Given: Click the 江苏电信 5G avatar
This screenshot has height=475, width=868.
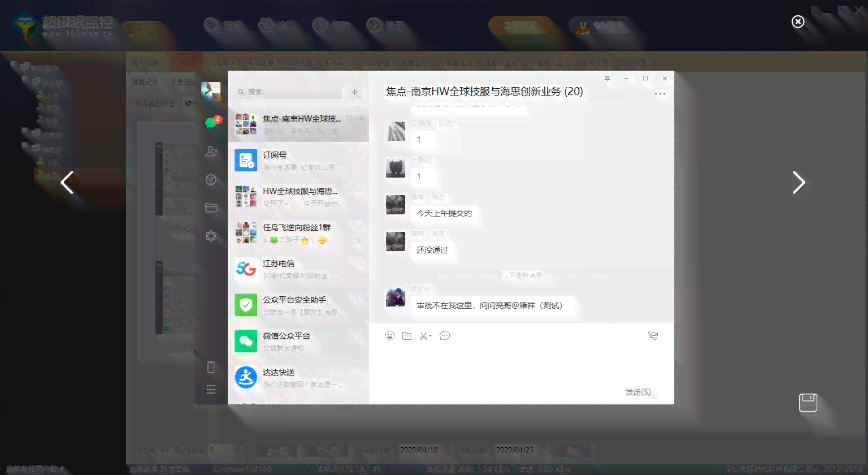Looking at the screenshot, I should (x=246, y=269).
